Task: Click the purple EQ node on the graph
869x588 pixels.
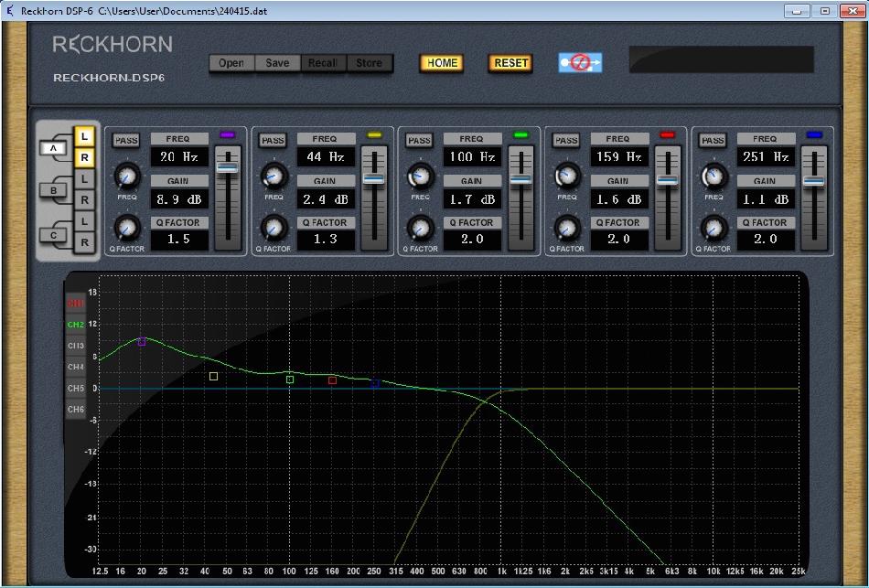Action: [142, 341]
